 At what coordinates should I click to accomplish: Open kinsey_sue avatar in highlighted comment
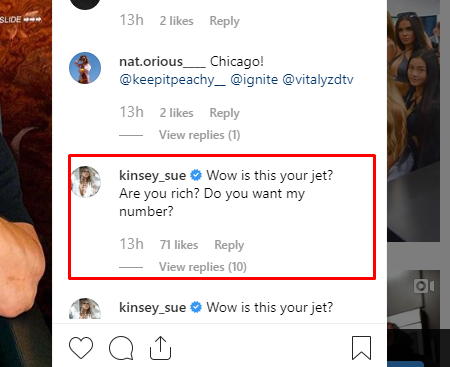[x=86, y=182]
